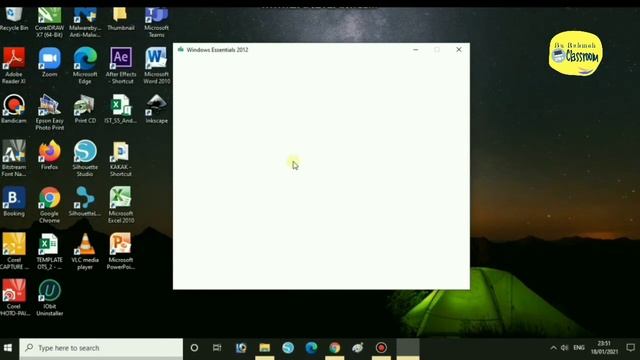
Task: Switch to Microsoft Edge on taskbar
Action: click(311, 348)
